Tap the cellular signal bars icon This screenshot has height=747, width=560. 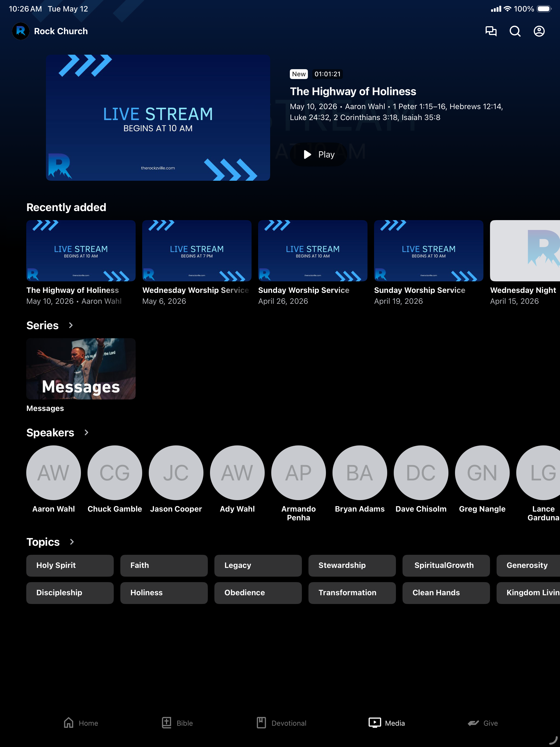pos(496,9)
